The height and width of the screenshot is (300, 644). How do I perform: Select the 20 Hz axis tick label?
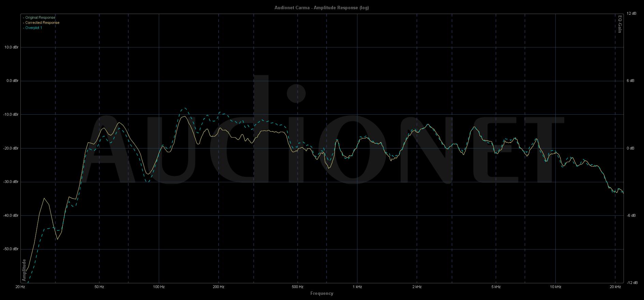click(x=20, y=287)
